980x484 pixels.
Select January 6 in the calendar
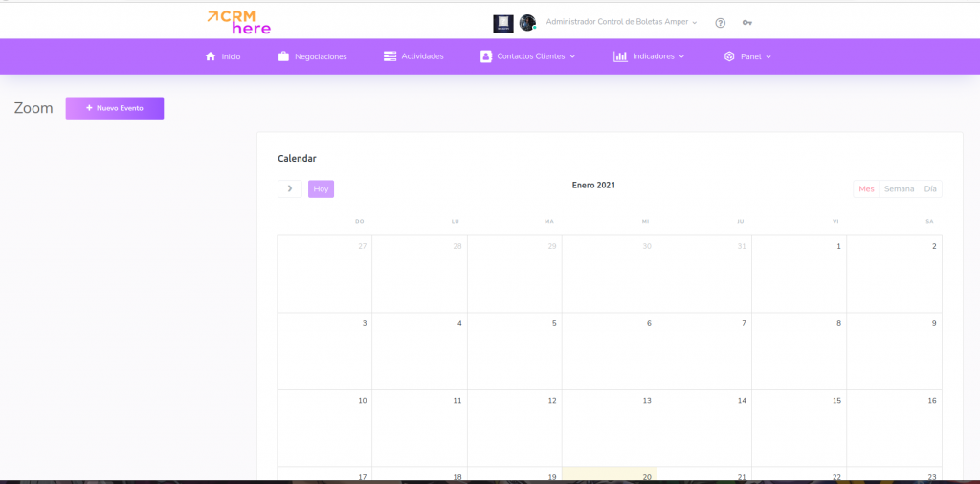[610, 352]
